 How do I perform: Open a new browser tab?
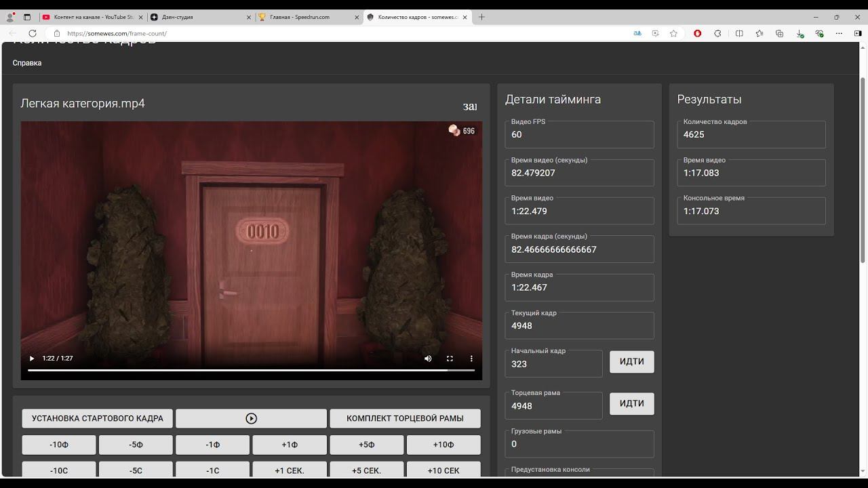tap(481, 17)
